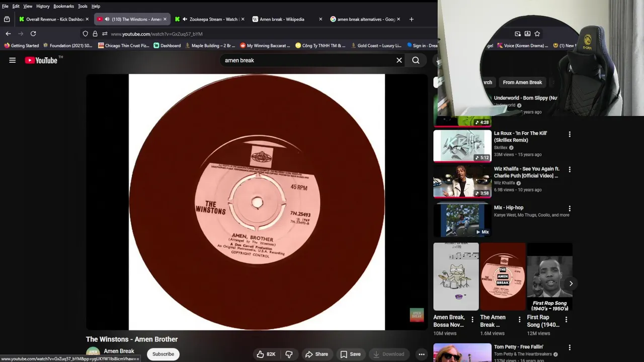Image resolution: width=644 pixels, height=362 pixels.
Task: Like the video with 82K likes
Action: coord(266,354)
